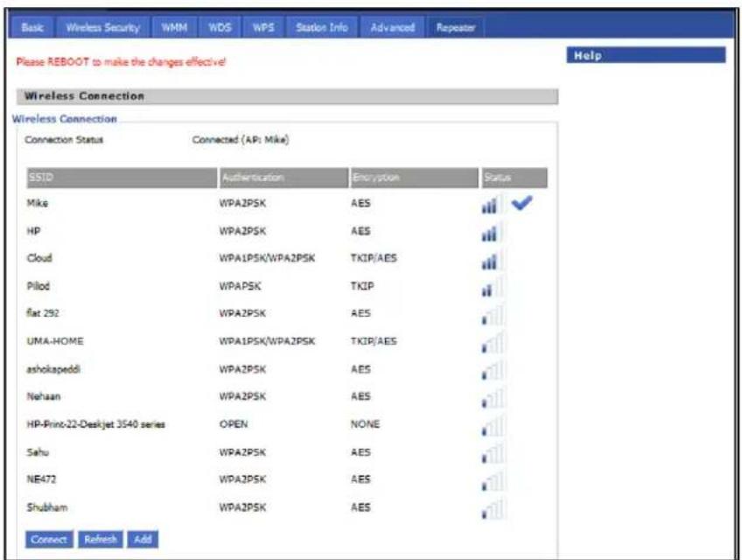Click the Refresh button
742x560 pixels.
tap(101, 539)
